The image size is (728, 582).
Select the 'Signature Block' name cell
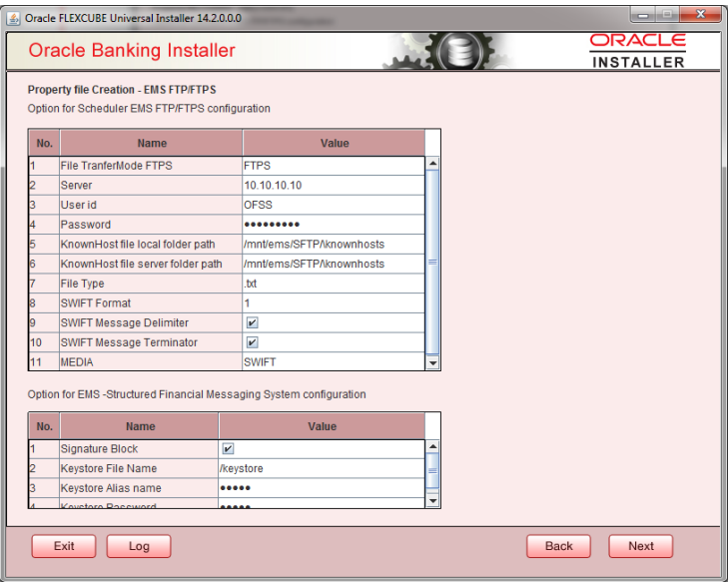139,449
